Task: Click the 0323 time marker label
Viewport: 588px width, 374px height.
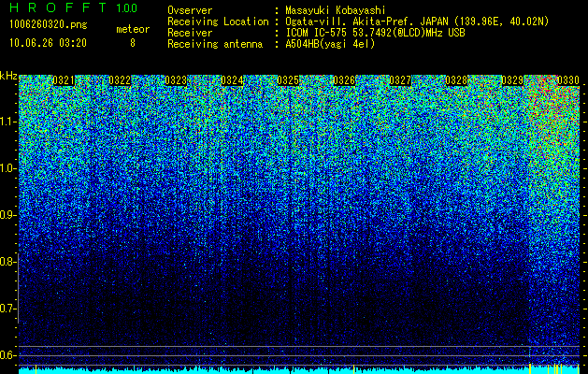Action: [176, 80]
